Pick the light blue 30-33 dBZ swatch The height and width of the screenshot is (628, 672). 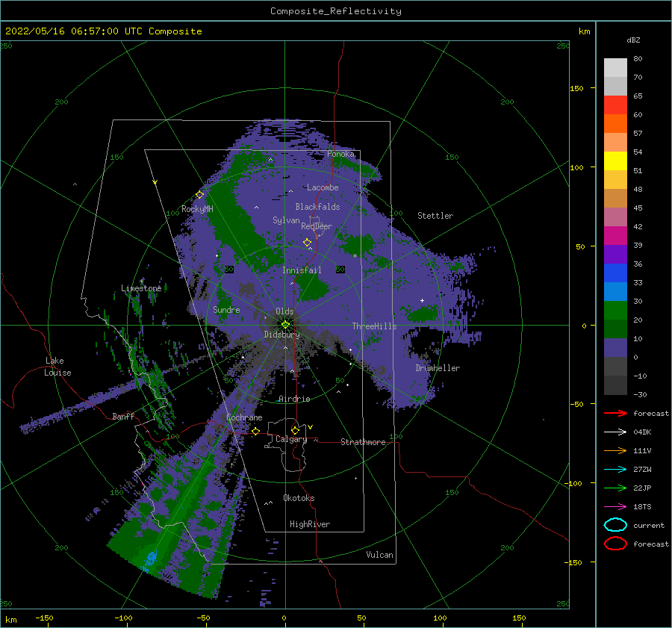[x=615, y=291]
